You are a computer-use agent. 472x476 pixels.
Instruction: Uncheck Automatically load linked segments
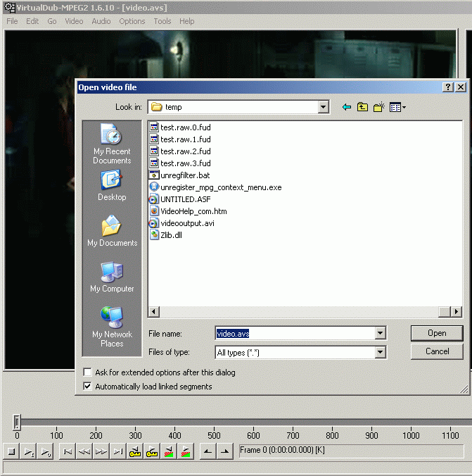(87, 386)
